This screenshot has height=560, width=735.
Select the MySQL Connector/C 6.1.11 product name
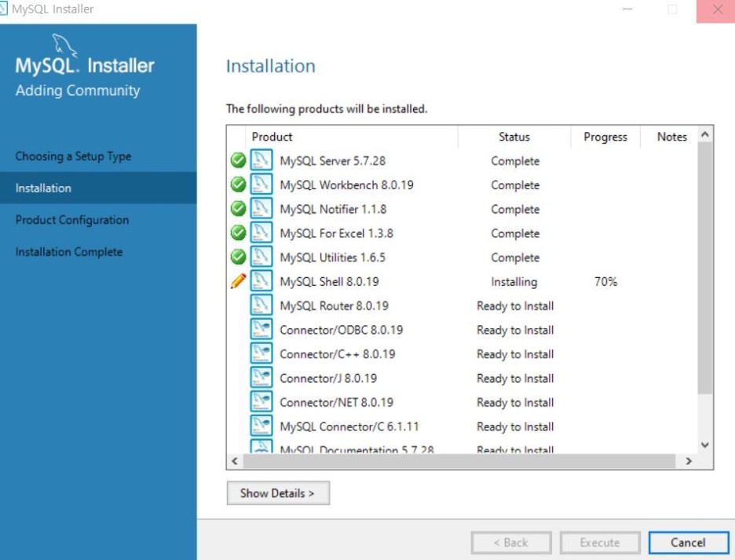click(x=349, y=426)
